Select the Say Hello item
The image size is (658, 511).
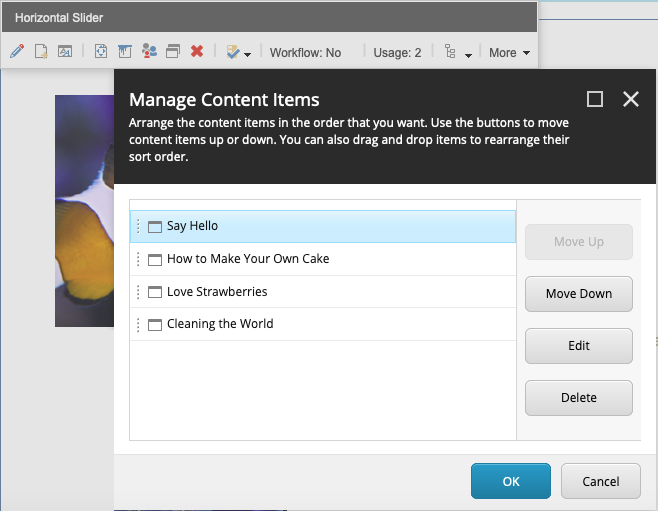(x=323, y=226)
